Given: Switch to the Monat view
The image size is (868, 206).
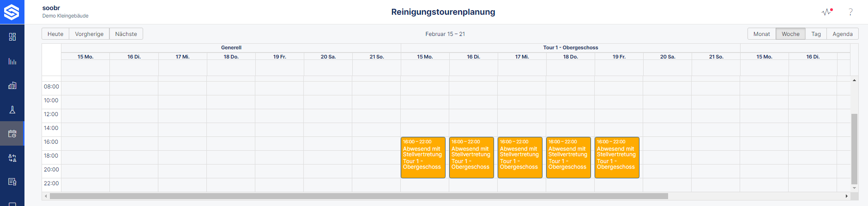Looking at the screenshot, I should pyautogui.click(x=762, y=34).
